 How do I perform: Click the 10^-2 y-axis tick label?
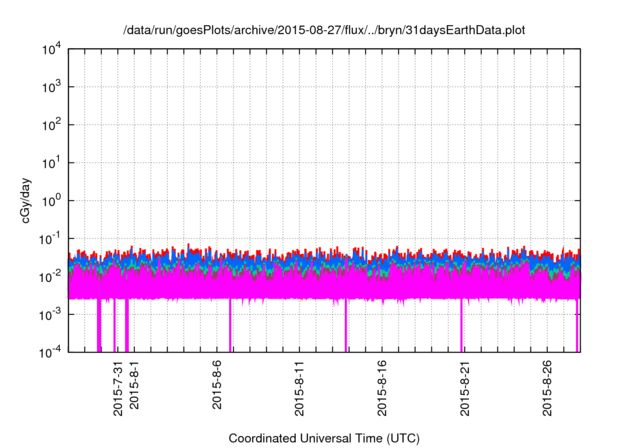[50, 277]
